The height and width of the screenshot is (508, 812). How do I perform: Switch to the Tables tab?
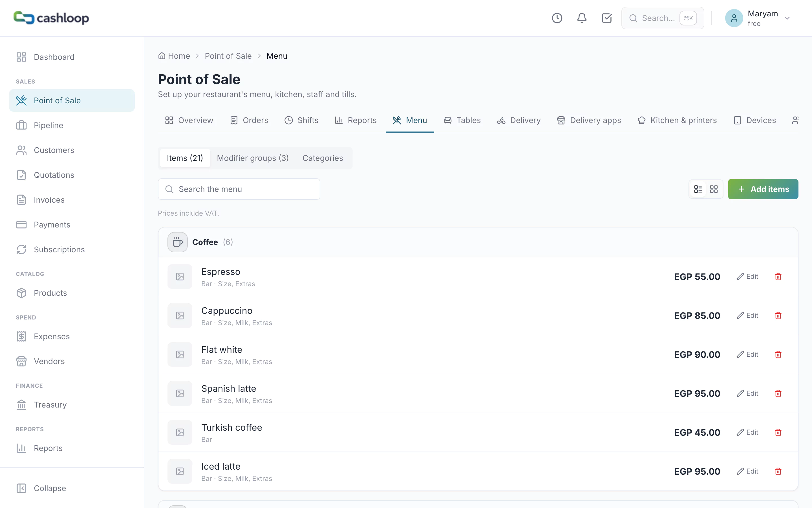coord(462,120)
